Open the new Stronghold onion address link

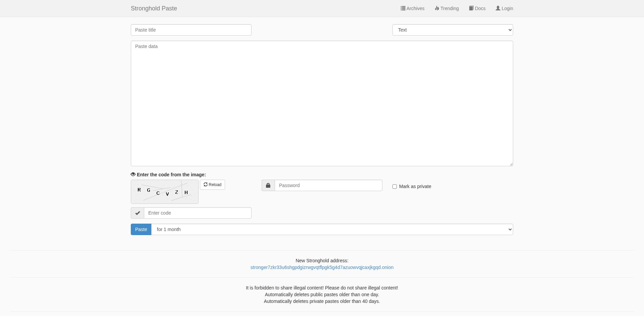pos(322,267)
